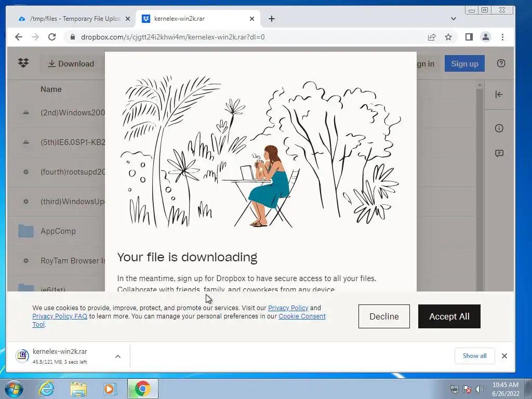Reload the Dropbox page
Screen dimensions: 532x399
click(52, 37)
